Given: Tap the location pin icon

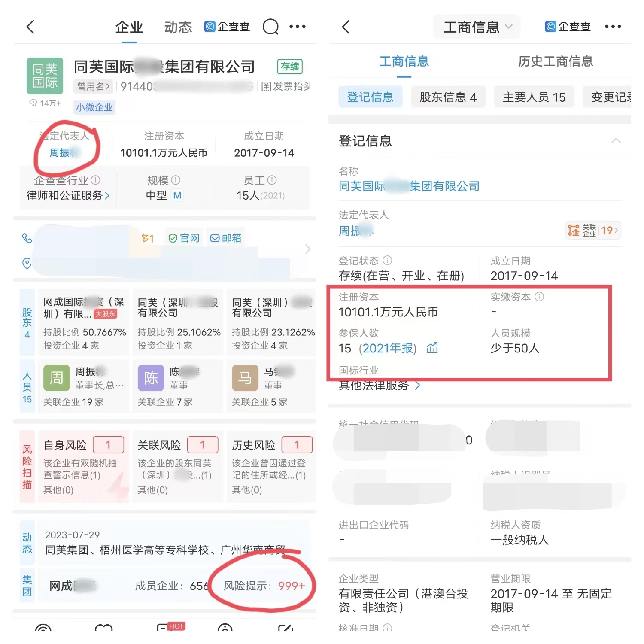Looking at the screenshot, I should [27, 263].
